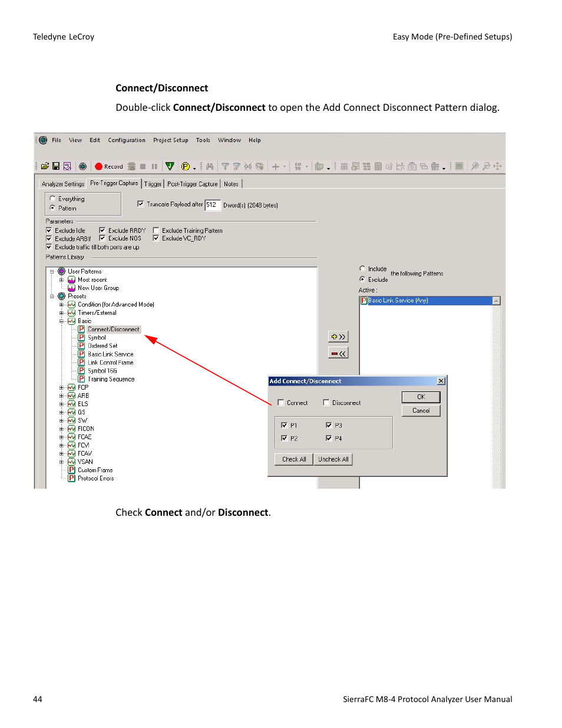
Task: Click the Check All button
Action: pyautogui.click(x=294, y=459)
